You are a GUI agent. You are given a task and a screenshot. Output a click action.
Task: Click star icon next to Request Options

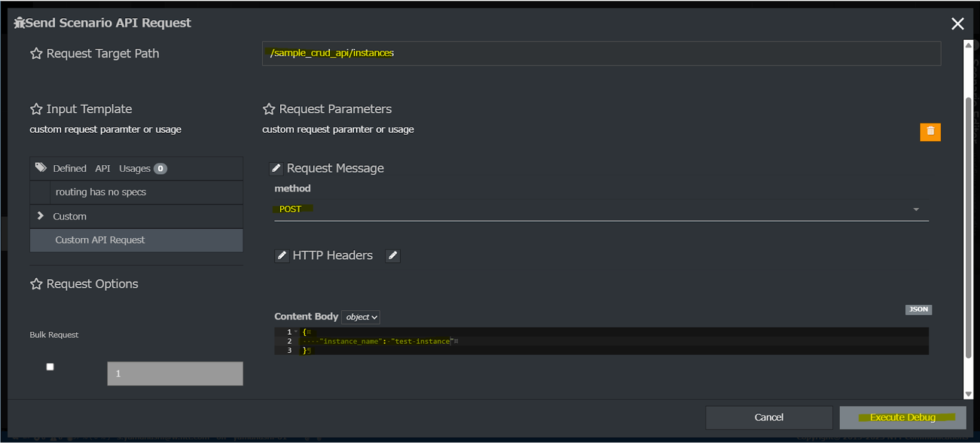(x=36, y=284)
